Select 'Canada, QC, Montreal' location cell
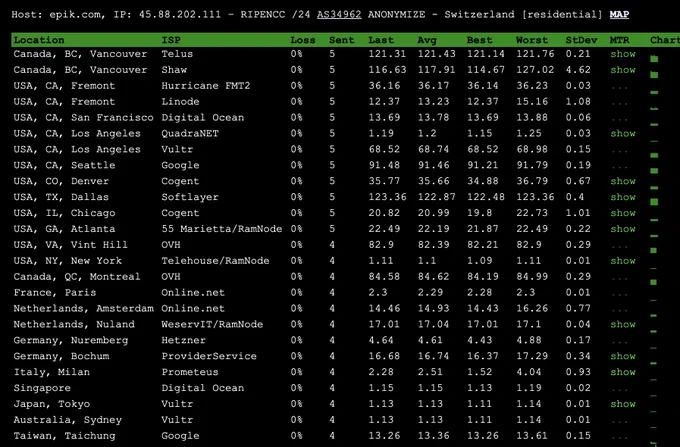Screen dimensions: 680x447 (x=77, y=277)
